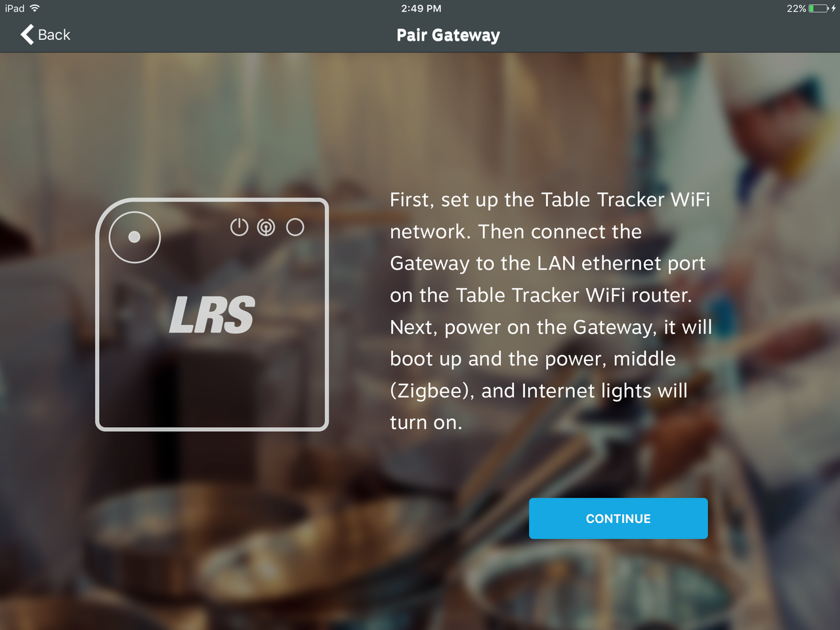Tap 'Gateway to the LAN ethernet port' line
Screen dimensions: 840x630
pos(547,264)
